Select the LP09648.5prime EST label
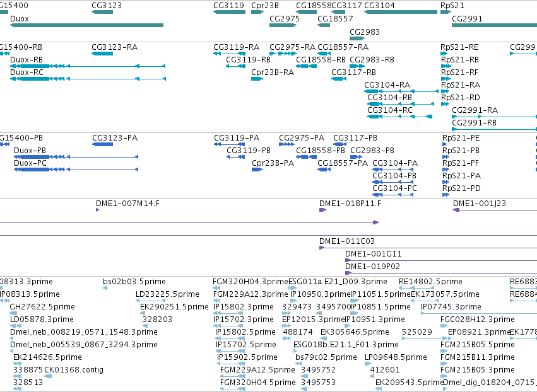This screenshot has height=392, width=537. tap(396, 357)
